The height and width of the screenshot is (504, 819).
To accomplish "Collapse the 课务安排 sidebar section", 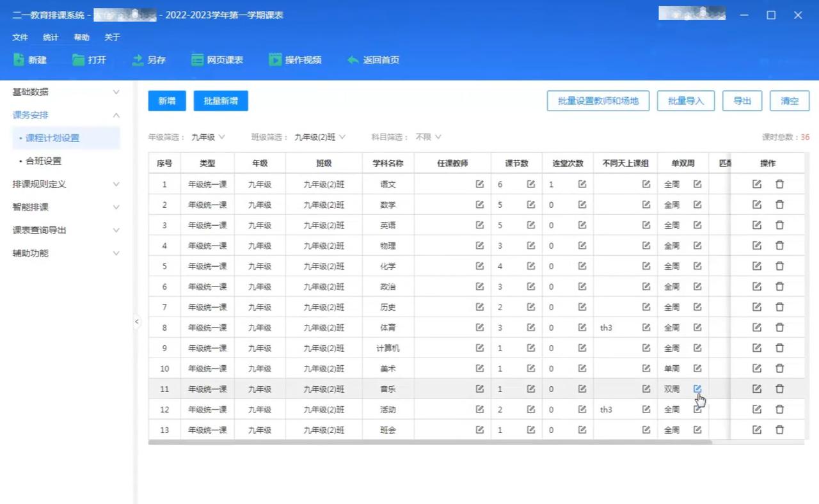I will coord(66,115).
